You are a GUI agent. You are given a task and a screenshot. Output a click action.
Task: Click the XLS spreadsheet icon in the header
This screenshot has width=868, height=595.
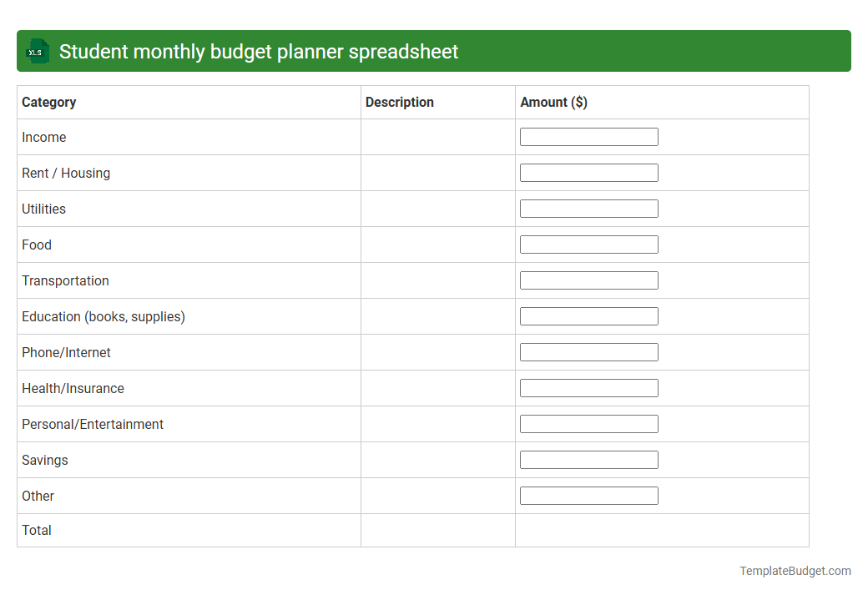click(37, 51)
